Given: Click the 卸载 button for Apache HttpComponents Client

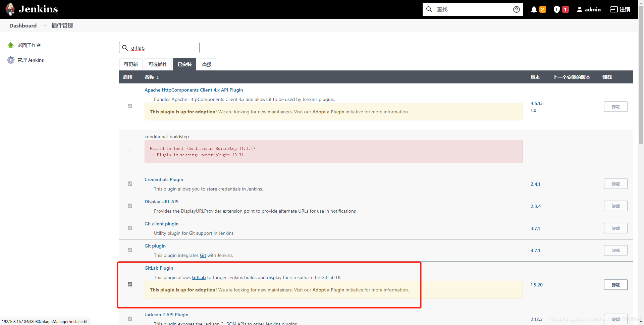Looking at the screenshot, I should (x=615, y=107).
